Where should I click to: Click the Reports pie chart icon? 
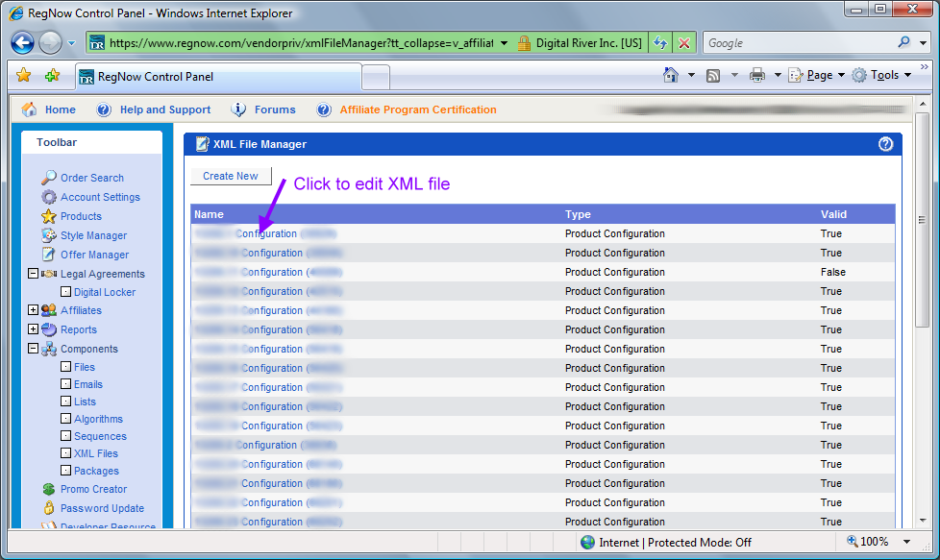pyautogui.click(x=49, y=329)
